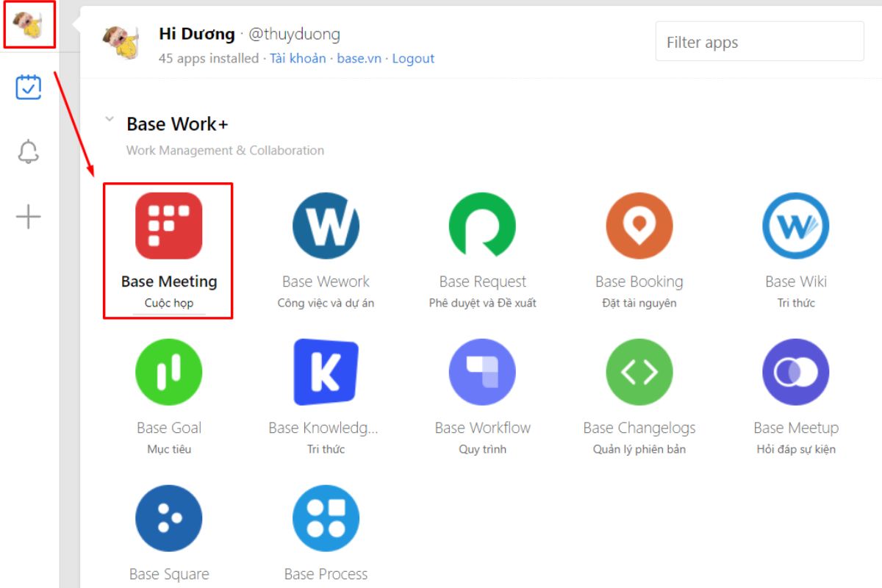The height and width of the screenshot is (588, 882).
Task: Open the Base Changelogs app icon
Action: 639,372
